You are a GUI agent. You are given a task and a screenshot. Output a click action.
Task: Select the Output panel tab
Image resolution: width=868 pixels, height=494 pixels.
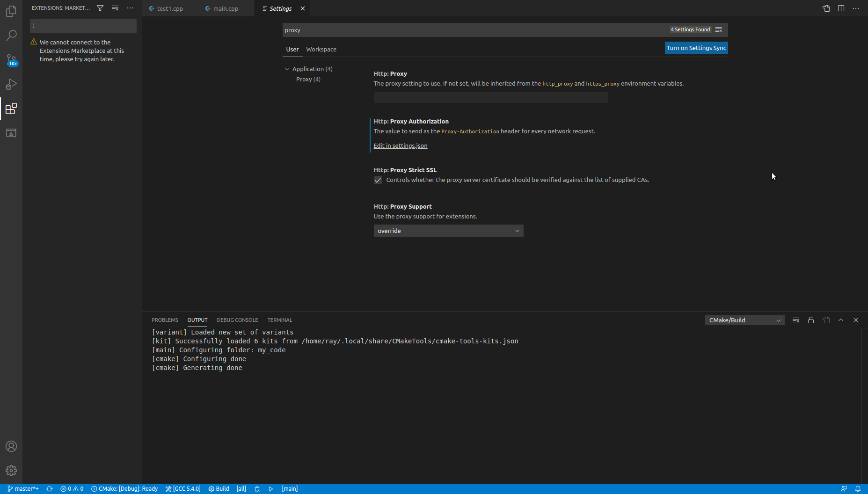coord(197,320)
